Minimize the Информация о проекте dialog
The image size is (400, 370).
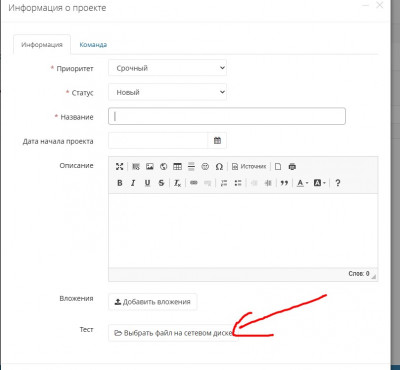pyautogui.click(x=366, y=5)
